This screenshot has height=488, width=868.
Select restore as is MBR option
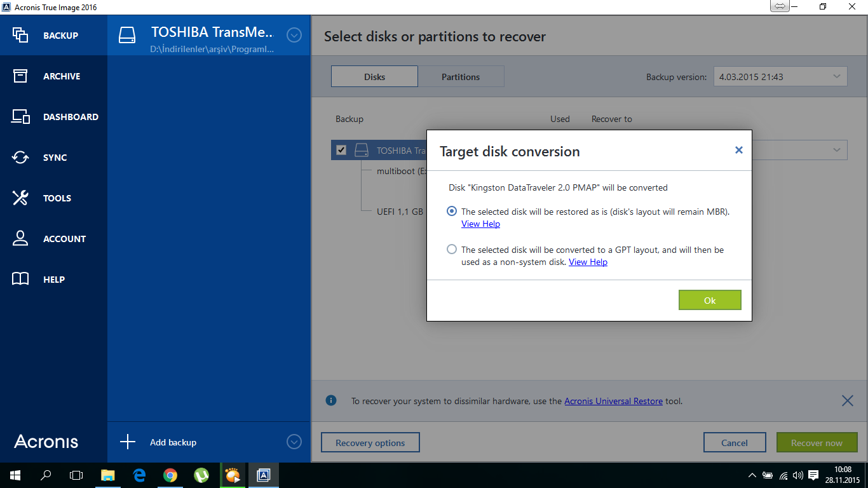[452, 211]
